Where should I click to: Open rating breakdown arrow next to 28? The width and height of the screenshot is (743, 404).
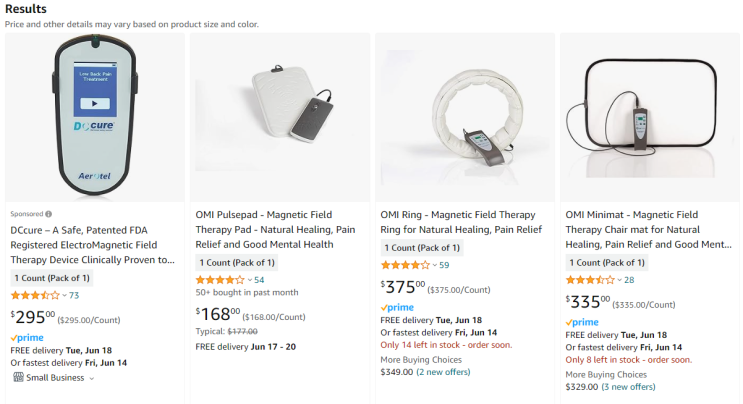coord(619,280)
